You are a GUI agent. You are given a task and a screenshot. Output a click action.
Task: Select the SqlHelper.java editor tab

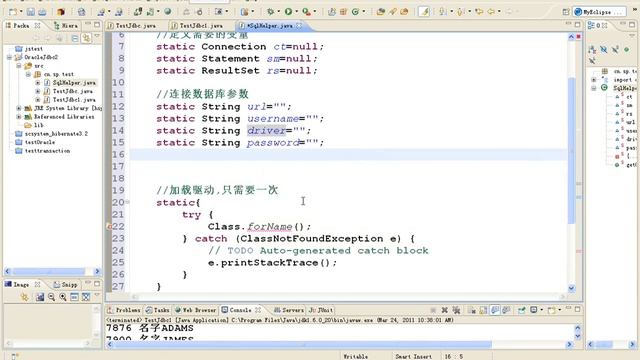[x=270, y=26]
